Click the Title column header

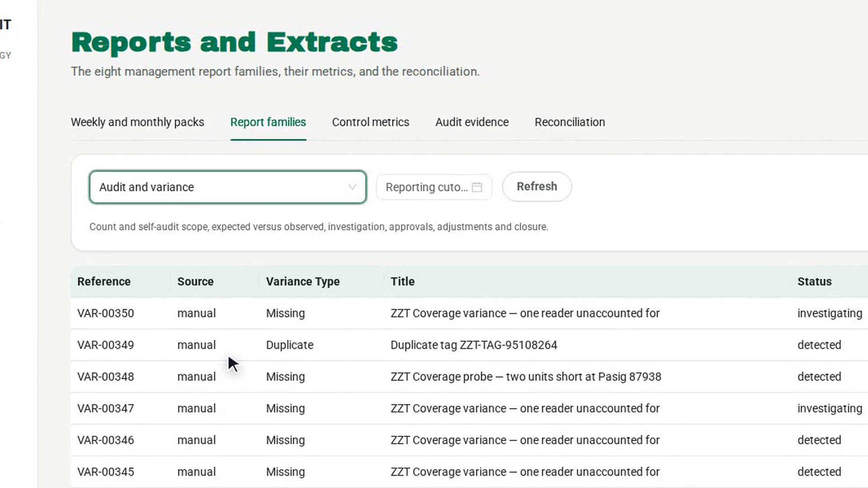click(x=402, y=282)
